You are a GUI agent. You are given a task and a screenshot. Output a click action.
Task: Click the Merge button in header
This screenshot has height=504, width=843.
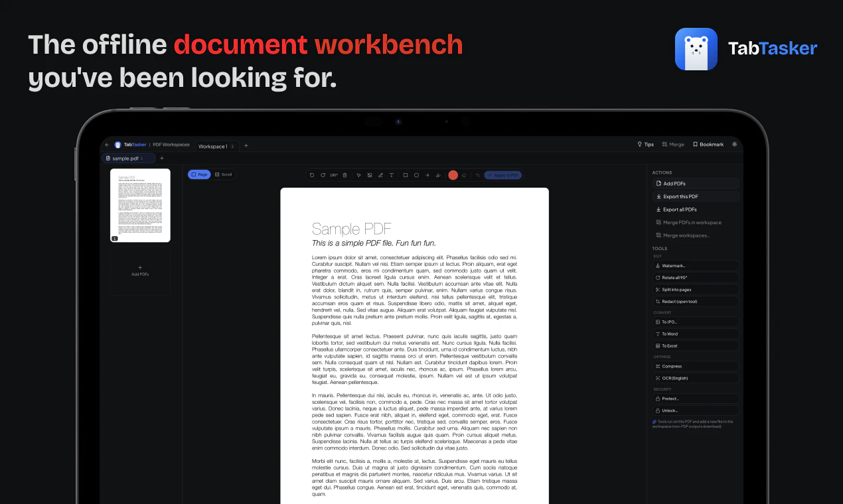(673, 145)
